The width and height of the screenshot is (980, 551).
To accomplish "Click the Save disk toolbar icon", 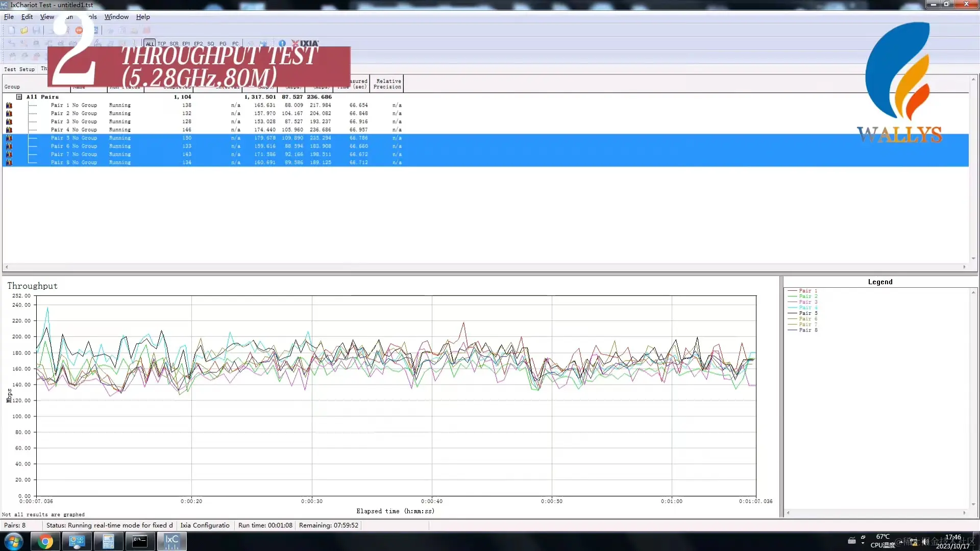I will tap(36, 30).
